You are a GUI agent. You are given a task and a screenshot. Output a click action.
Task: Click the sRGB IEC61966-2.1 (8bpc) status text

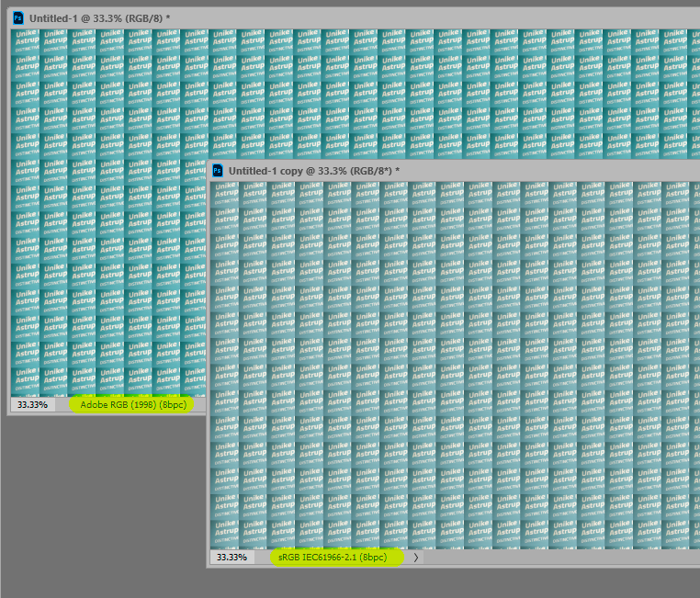click(333, 558)
